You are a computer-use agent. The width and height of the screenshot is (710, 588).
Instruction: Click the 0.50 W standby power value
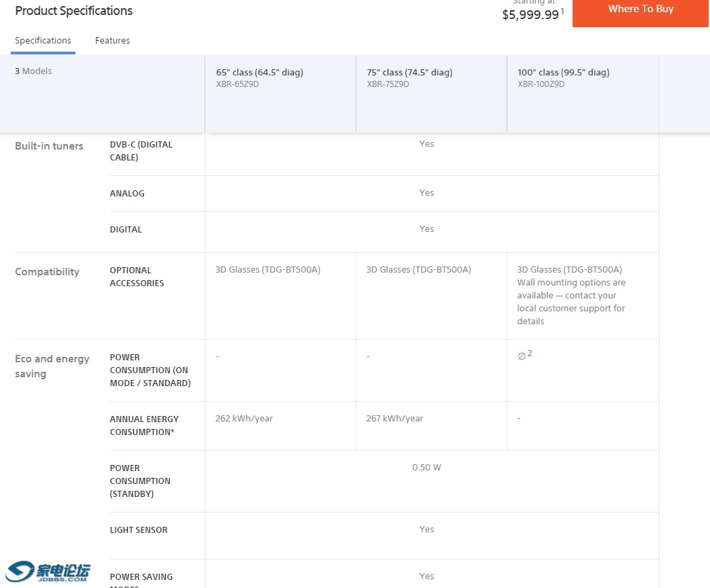click(x=426, y=468)
